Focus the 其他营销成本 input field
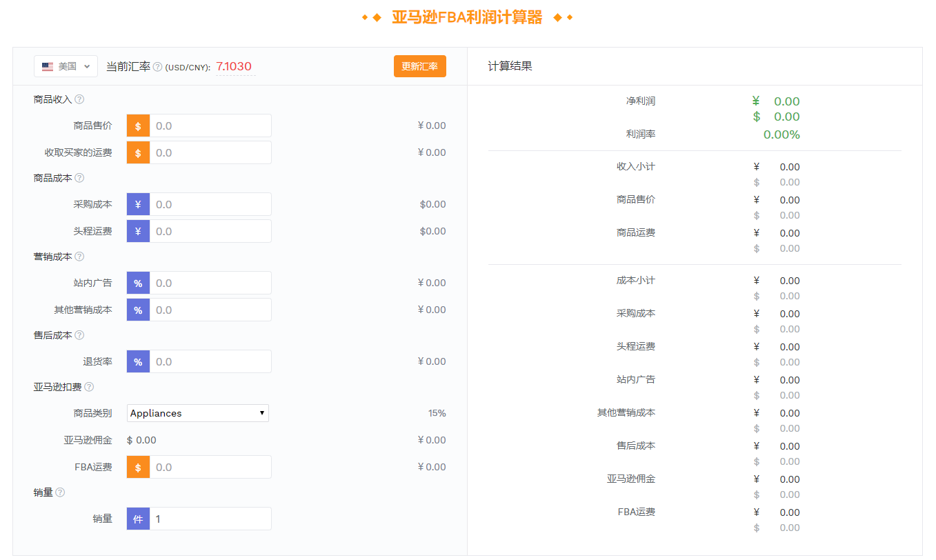 click(210, 310)
